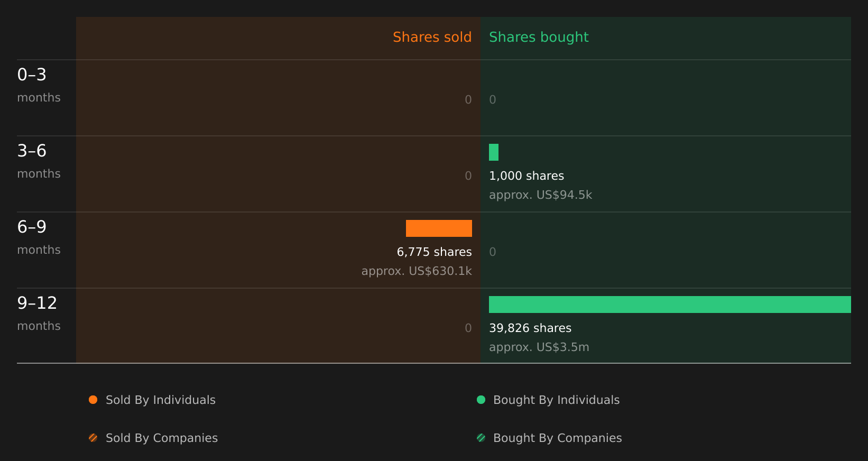
Task: Click the green 39,826 shares bought bar
Action: [x=670, y=305]
